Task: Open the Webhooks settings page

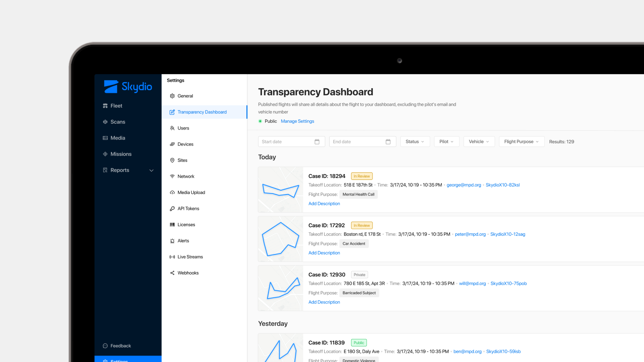Action: click(188, 273)
